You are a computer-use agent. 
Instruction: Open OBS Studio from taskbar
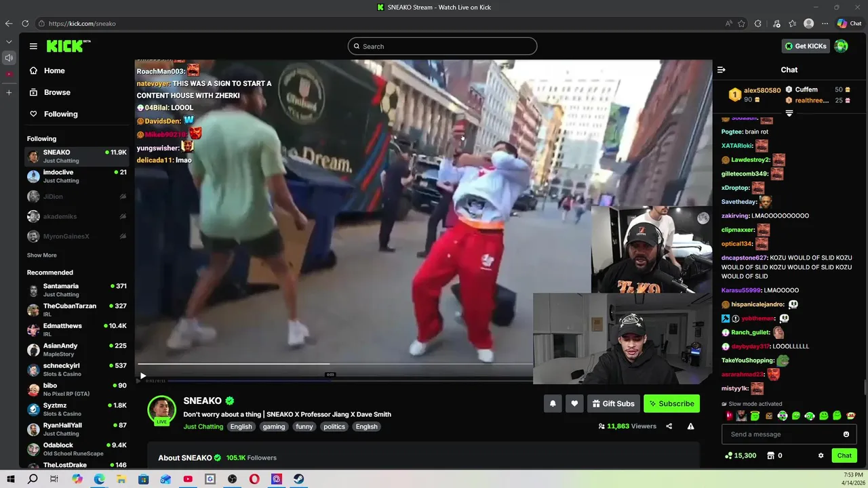coord(232,479)
